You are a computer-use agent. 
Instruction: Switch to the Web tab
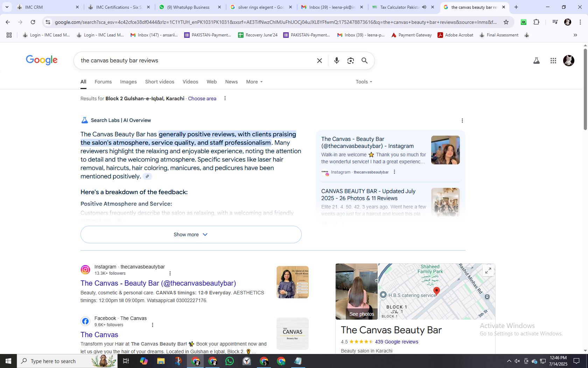tap(211, 82)
